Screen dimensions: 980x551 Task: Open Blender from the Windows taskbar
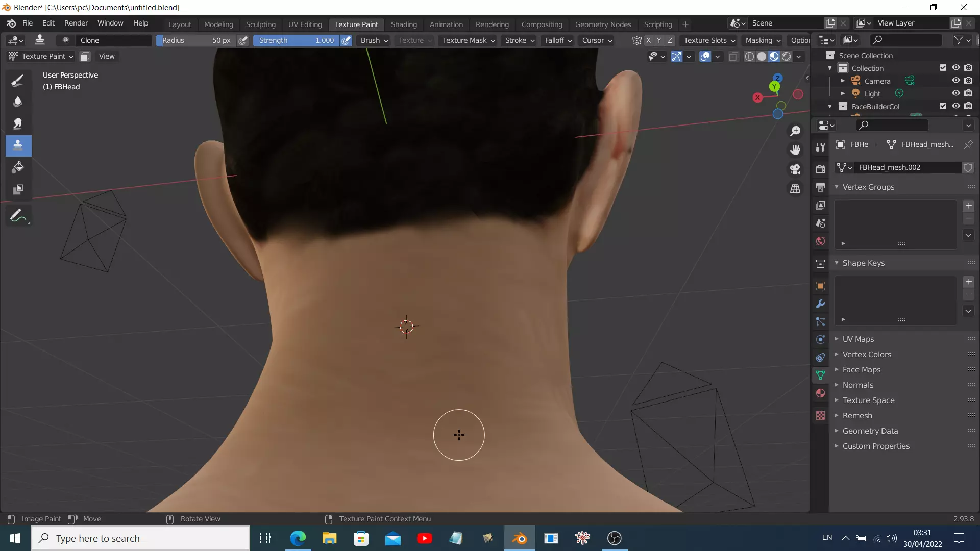(x=520, y=538)
